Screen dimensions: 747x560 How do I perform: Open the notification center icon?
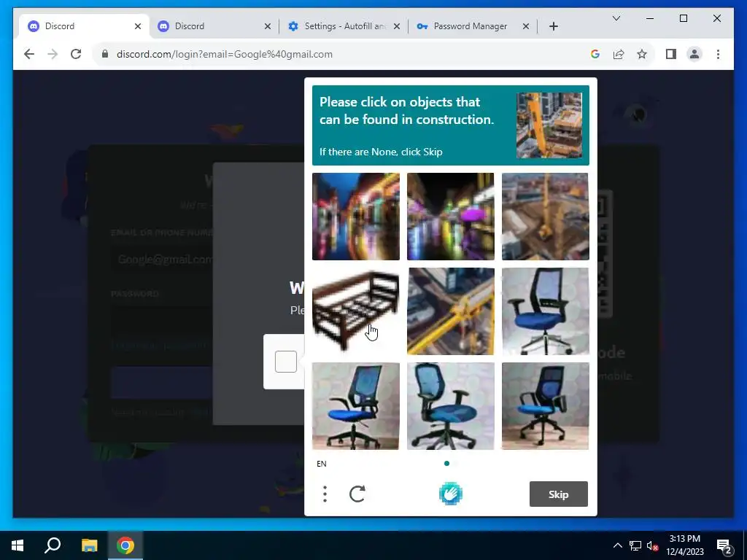[x=724, y=545]
